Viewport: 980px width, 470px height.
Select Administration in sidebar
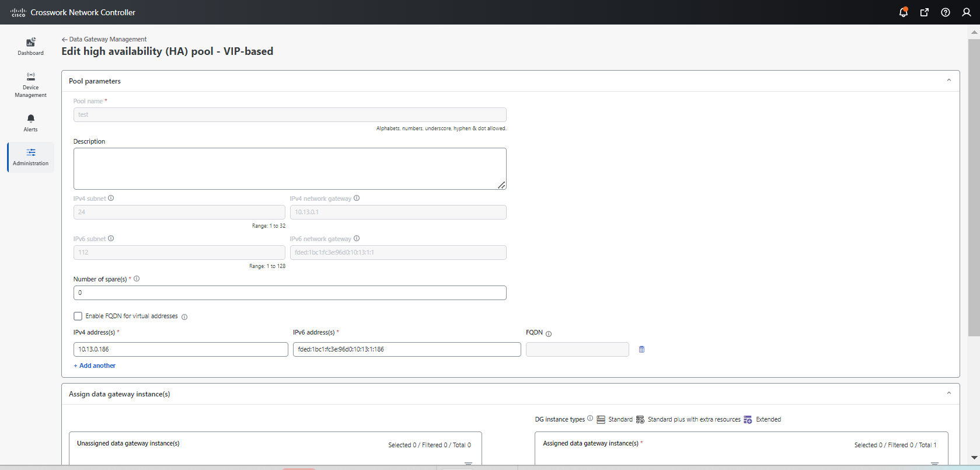[x=30, y=157]
